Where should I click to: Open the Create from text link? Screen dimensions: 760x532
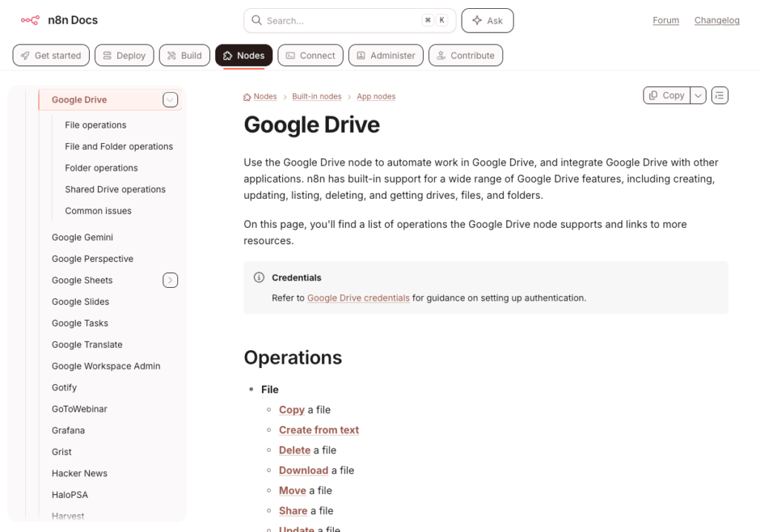pyautogui.click(x=319, y=430)
